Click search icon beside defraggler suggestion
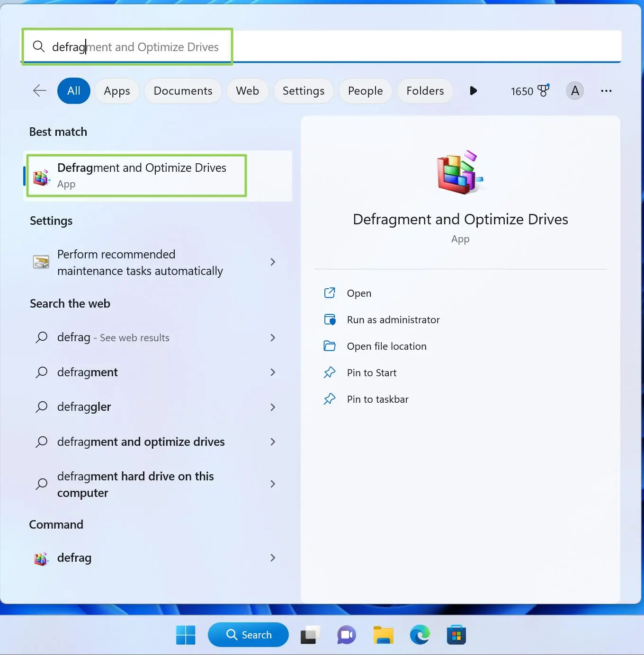 [42, 407]
